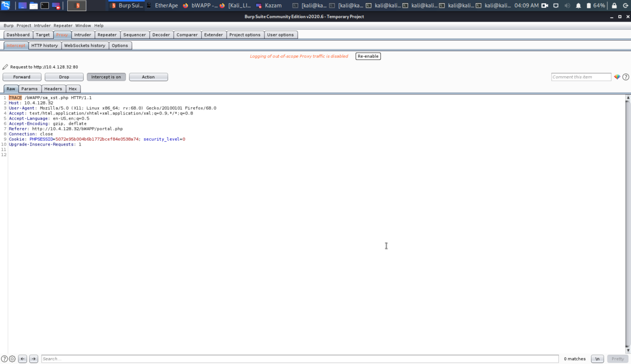This screenshot has width=631, height=364.
Task: Click the pencil edit target icon
Action: click(x=5, y=67)
